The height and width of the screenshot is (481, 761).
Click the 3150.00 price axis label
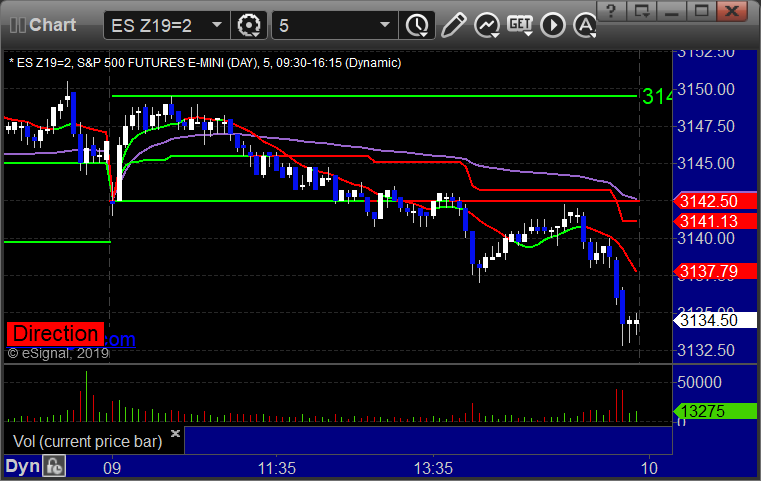(x=706, y=89)
